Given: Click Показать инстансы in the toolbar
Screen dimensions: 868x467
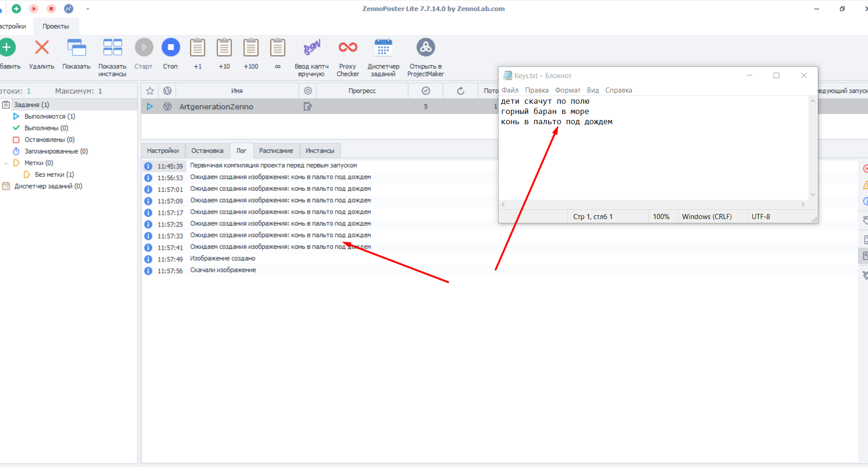Looking at the screenshot, I should click(112, 58).
